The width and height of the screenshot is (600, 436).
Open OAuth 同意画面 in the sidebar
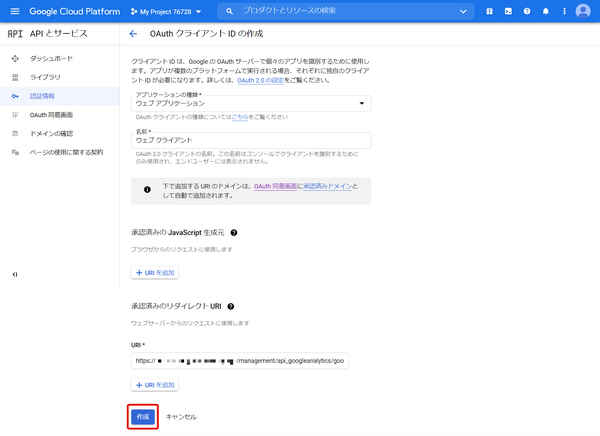(x=51, y=115)
